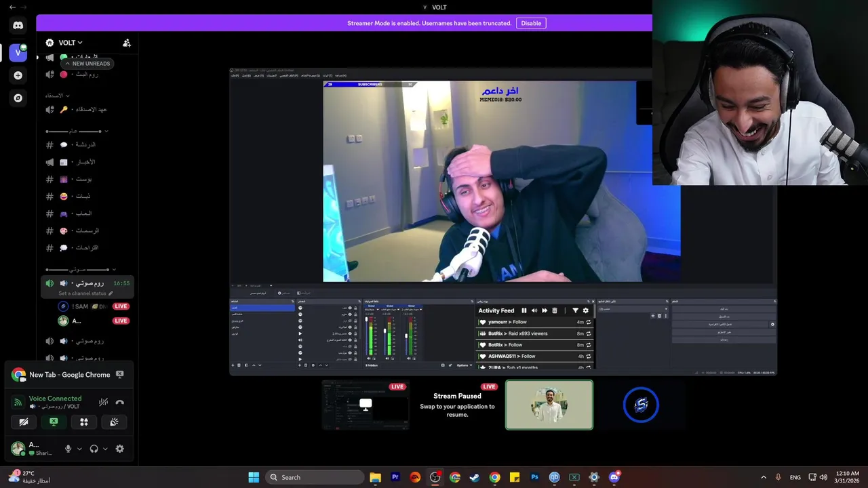
Task: Pause Activity Feed in streamed OBS
Action: click(524, 310)
